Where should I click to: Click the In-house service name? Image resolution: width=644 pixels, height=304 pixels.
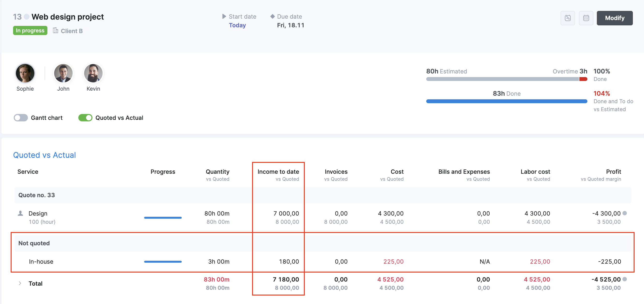pyautogui.click(x=41, y=261)
